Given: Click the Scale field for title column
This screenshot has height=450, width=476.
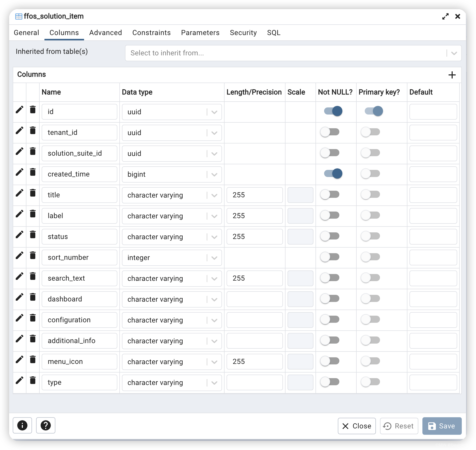Looking at the screenshot, I should coord(300,195).
